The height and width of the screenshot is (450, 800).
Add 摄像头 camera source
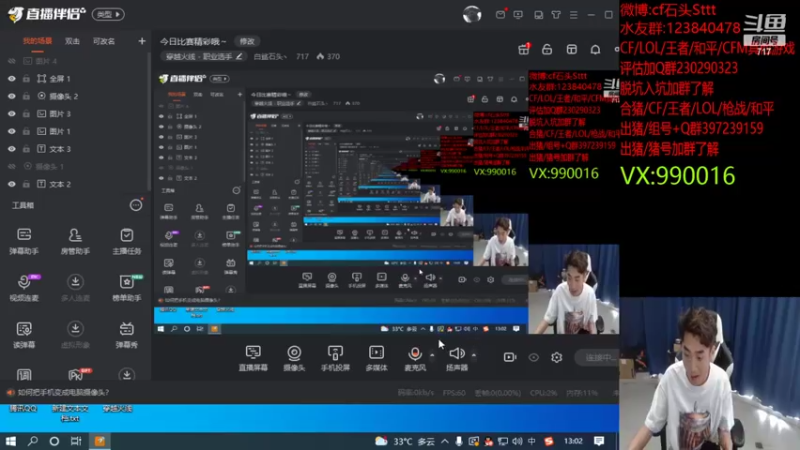pyautogui.click(x=294, y=358)
